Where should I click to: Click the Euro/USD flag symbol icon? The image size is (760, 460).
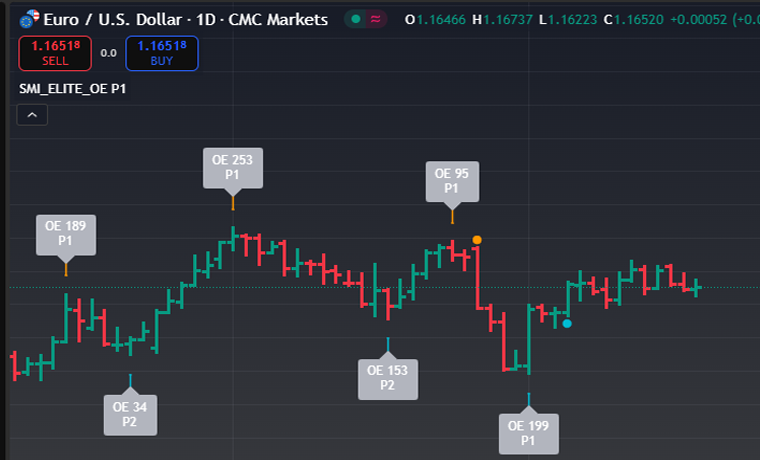(30, 18)
